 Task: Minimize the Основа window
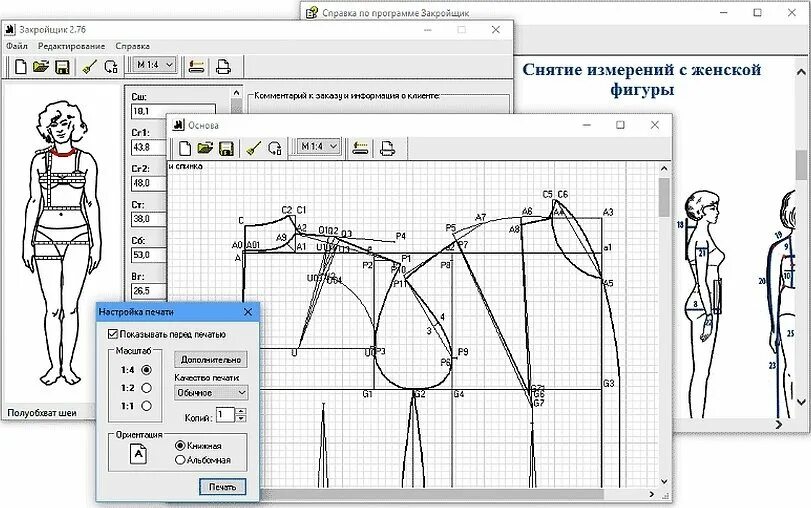[587, 125]
